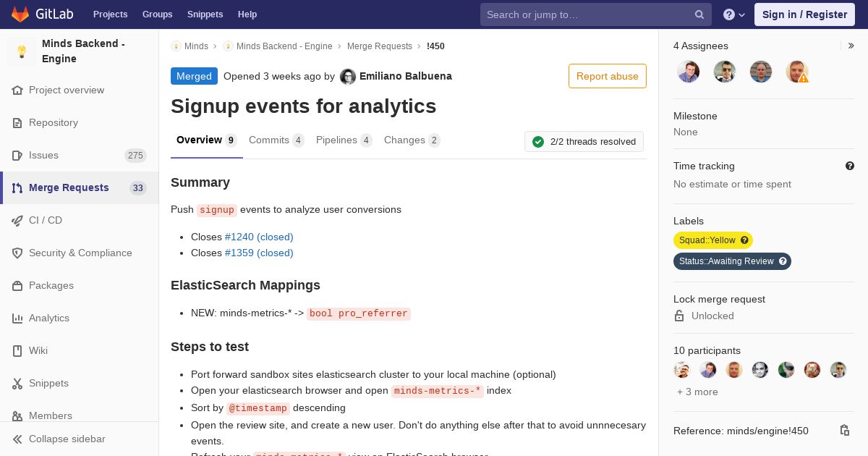Click the Status::Awaiting Review help icon
This screenshot has height=456, width=868.
pos(783,261)
